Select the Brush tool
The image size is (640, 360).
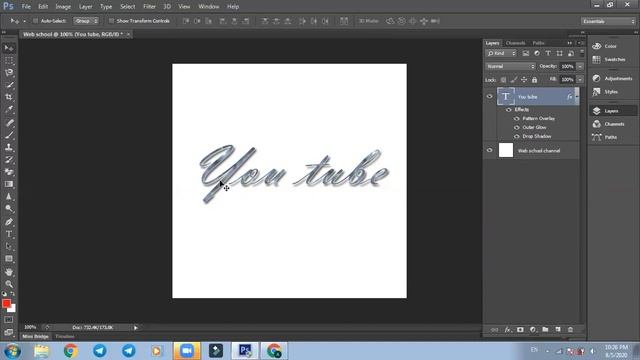(9, 135)
